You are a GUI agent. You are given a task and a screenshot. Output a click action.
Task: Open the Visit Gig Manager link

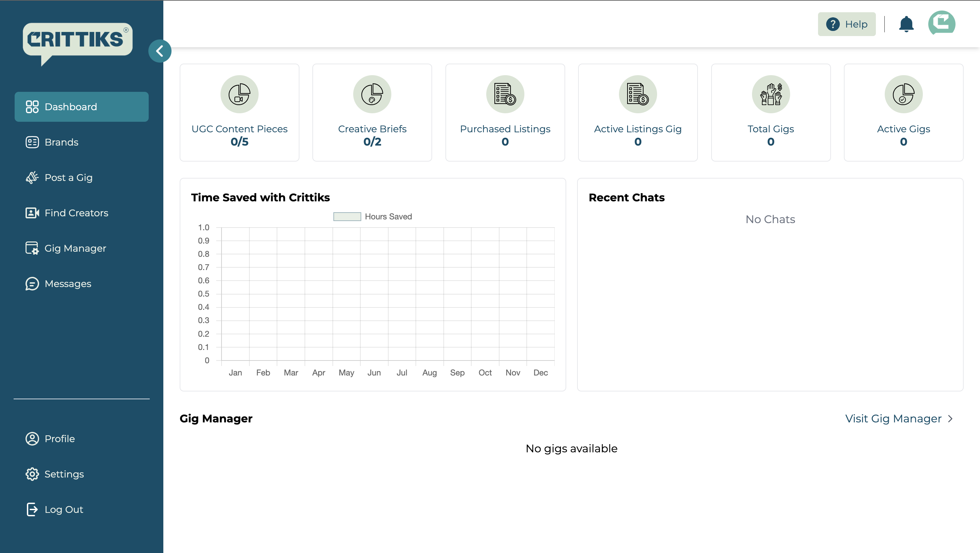point(893,419)
